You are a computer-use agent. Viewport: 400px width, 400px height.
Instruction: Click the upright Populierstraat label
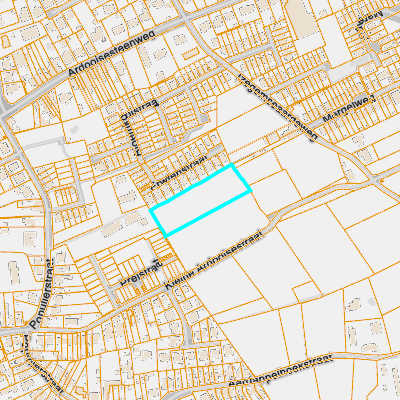coord(42,294)
